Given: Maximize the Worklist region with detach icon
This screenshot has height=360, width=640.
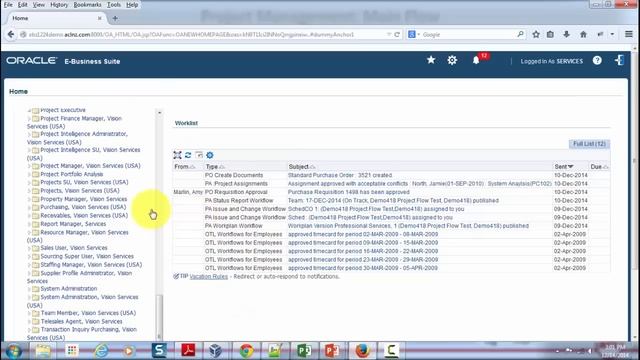Looking at the screenshot, I should tap(177, 155).
